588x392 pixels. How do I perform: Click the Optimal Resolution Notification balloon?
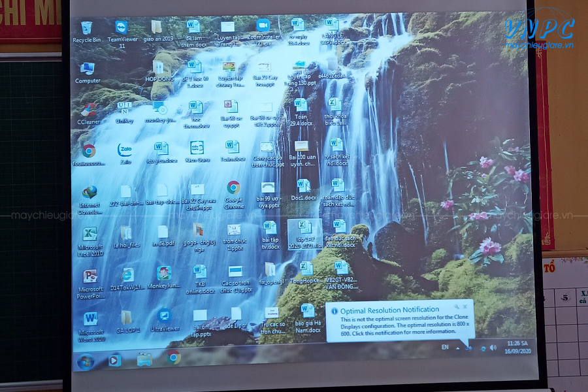(400, 321)
